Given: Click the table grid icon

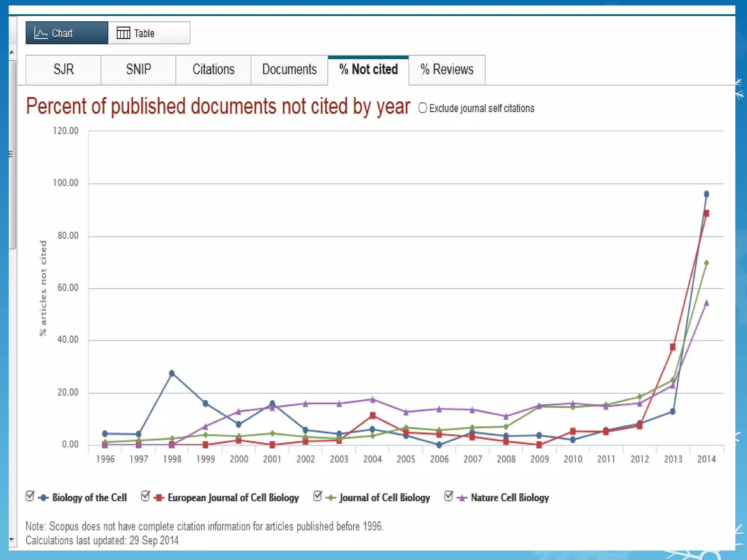Looking at the screenshot, I should 123,33.
